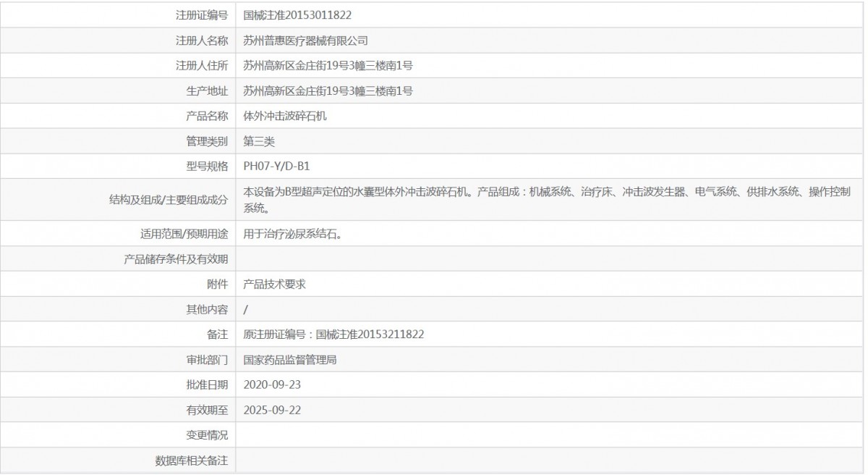Click the label 变更情况

tap(207, 435)
